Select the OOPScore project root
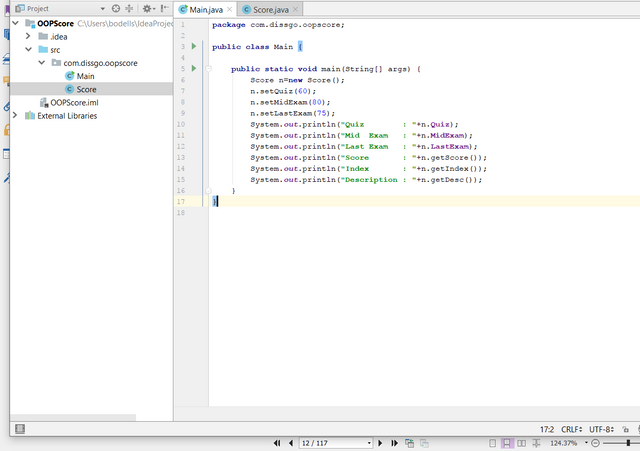Viewport: 640px width, 451px height. pyautogui.click(x=56, y=23)
